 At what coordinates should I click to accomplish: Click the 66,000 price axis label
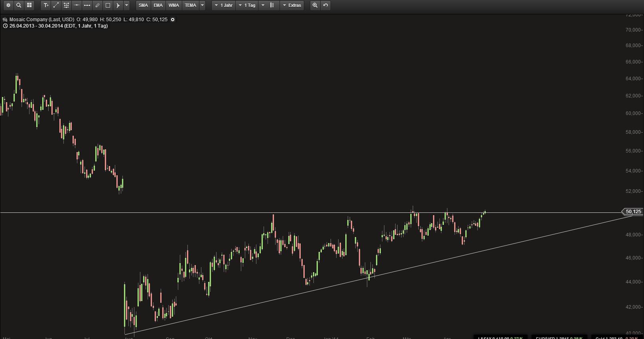[x=633, y=62]
